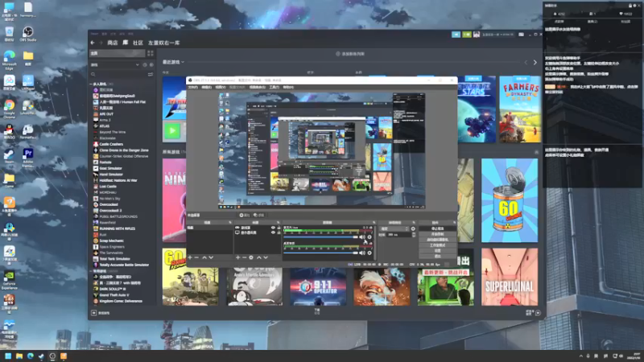The width and height of the screenshot is (644, 362).
Task: Click Steam add a game button
Action: pyautogui.click(x=101, y=313)
